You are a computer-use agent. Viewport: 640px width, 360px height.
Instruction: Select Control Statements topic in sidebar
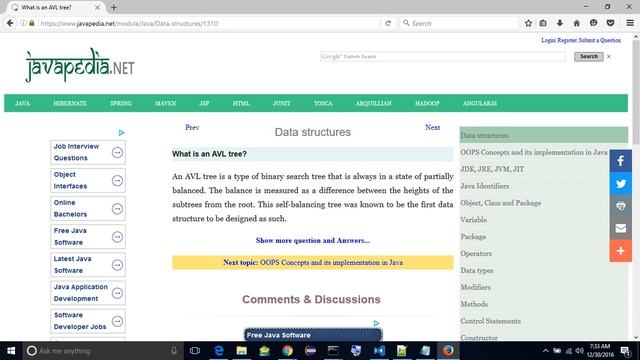tap(490, 321)
